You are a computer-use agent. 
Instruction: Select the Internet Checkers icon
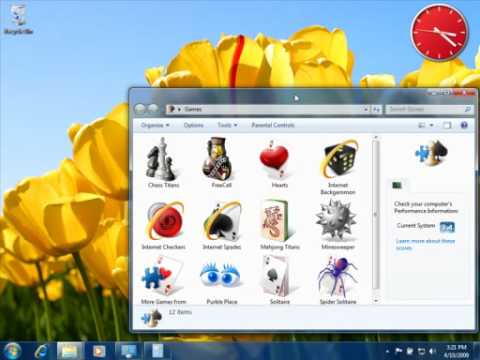point(165,221)
